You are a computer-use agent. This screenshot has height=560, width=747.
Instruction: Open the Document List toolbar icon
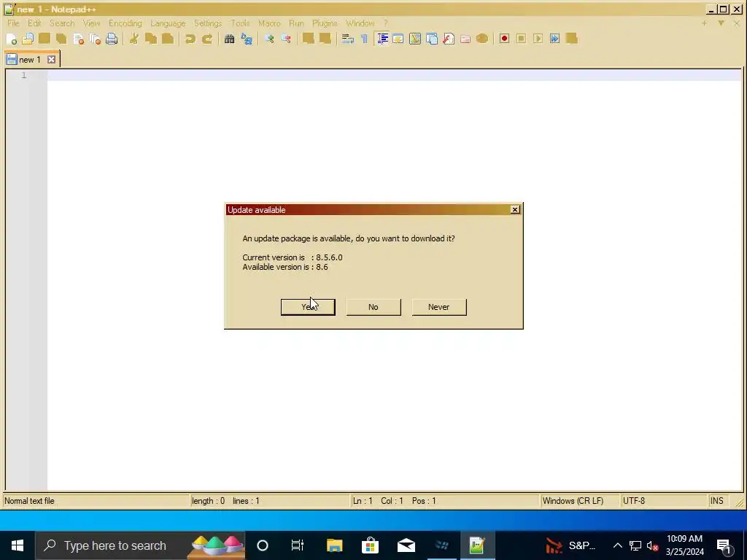pyautogui.click(x=432, y=39)
